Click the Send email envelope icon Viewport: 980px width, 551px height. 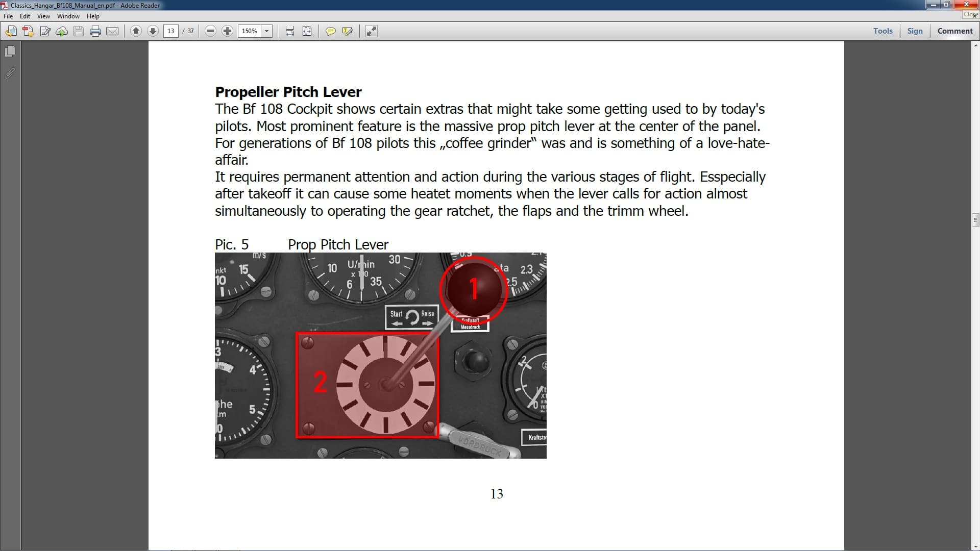(112, 31)
